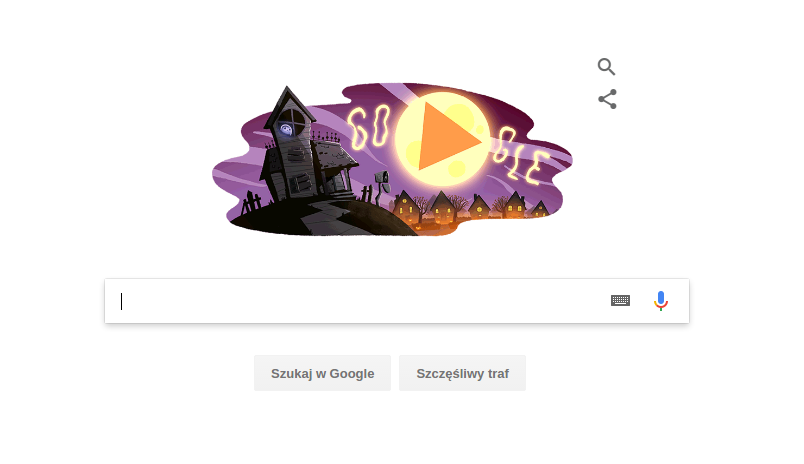Focus the Google search text box

coord(359,301)
